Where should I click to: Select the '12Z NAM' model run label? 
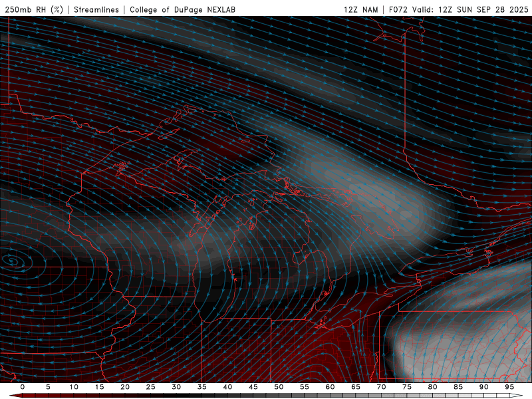(360, 9)
